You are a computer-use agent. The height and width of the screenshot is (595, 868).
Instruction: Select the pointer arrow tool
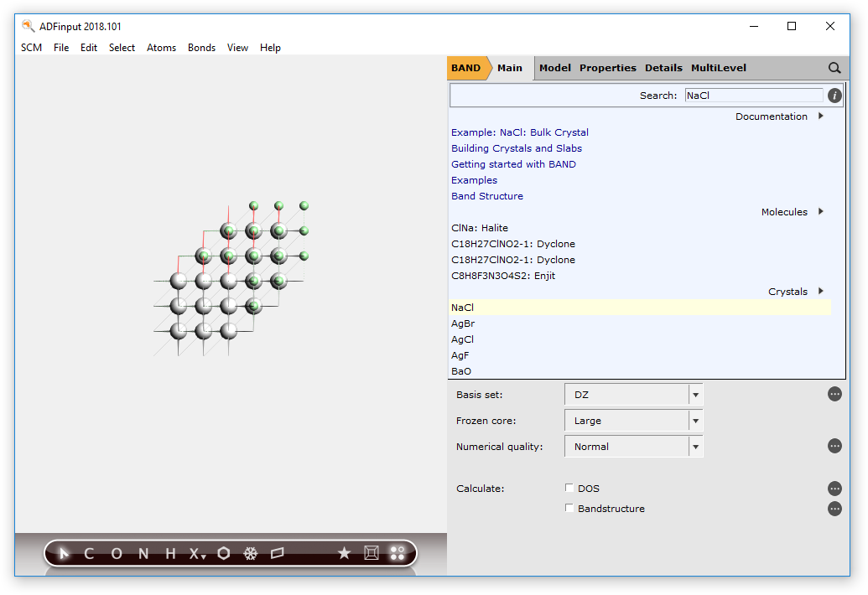point(64,553)
